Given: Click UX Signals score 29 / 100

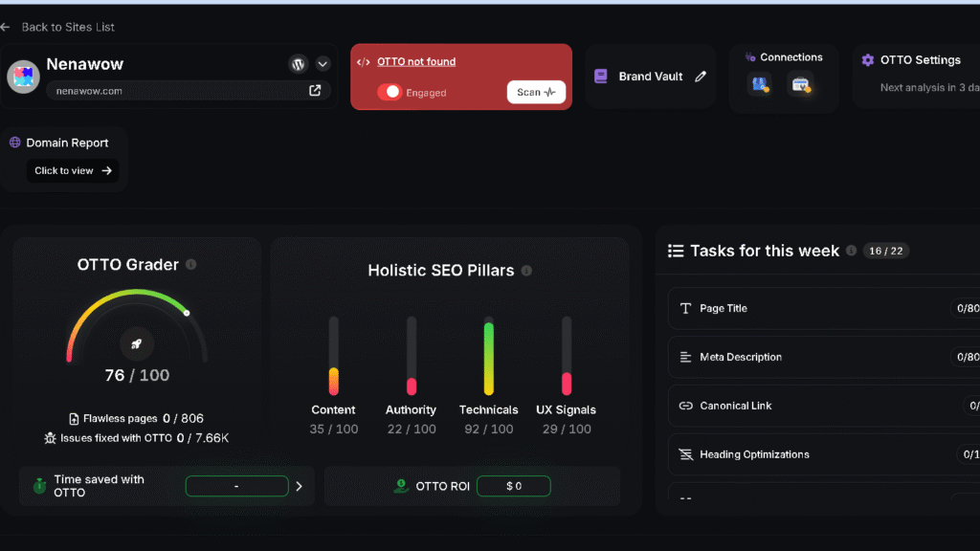Looking at the screenshot, I should pyautogui.click(x=567, y=430).
